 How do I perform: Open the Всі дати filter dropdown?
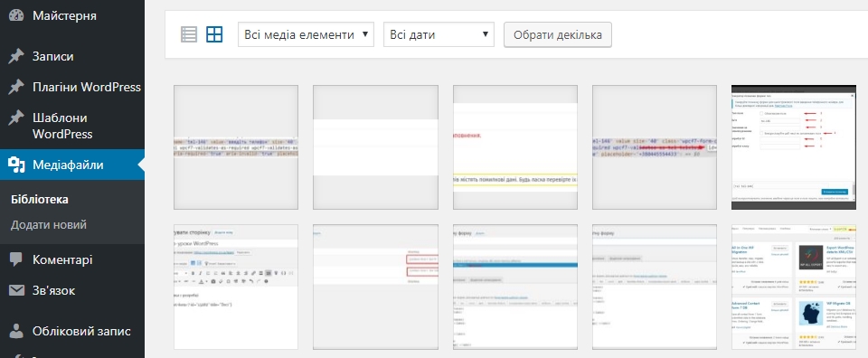click(x=439, y=34)
